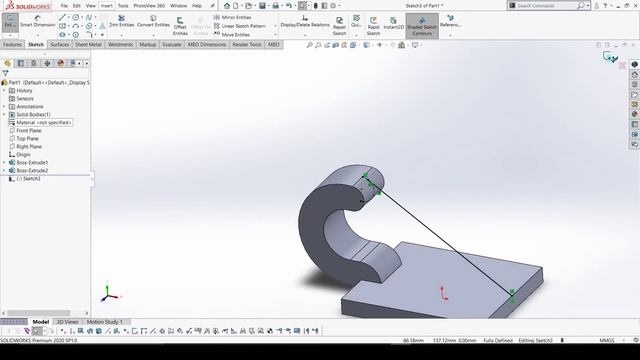Open Search Commands dropdown arrow
This screenshot has height=360, width=640.
(588, 6)
